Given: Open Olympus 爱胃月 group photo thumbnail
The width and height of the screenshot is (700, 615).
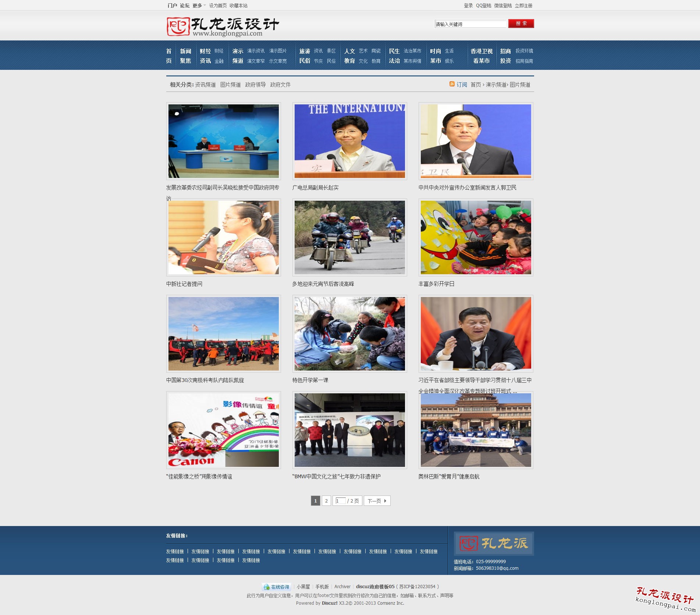Looking at the screenshot, I should click(x=476, y=430).
